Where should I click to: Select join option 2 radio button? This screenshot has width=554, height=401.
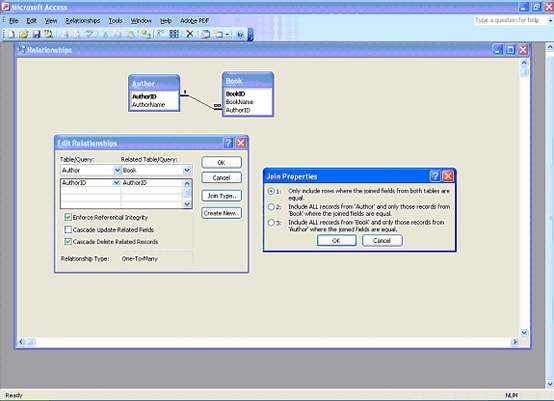click(271, 207)
